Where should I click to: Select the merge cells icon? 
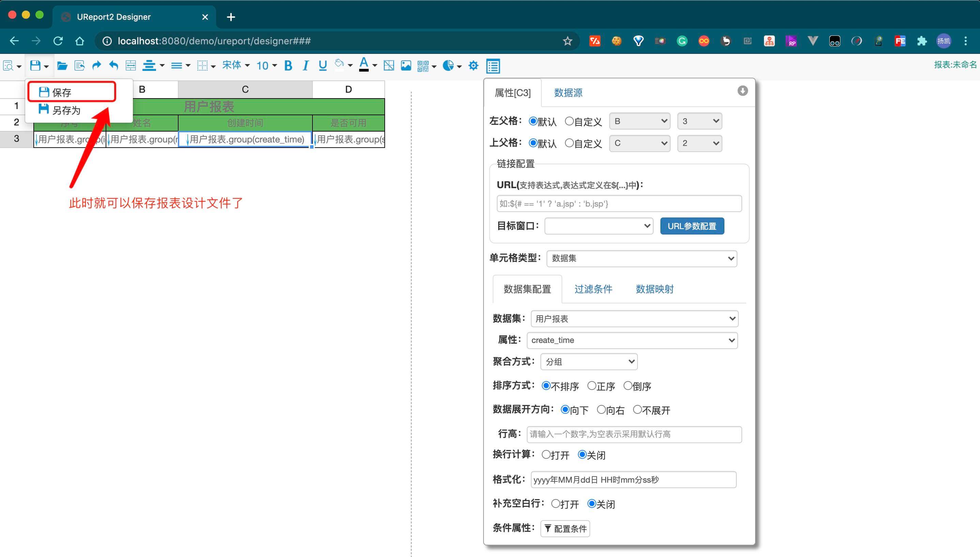click(130, 65)
